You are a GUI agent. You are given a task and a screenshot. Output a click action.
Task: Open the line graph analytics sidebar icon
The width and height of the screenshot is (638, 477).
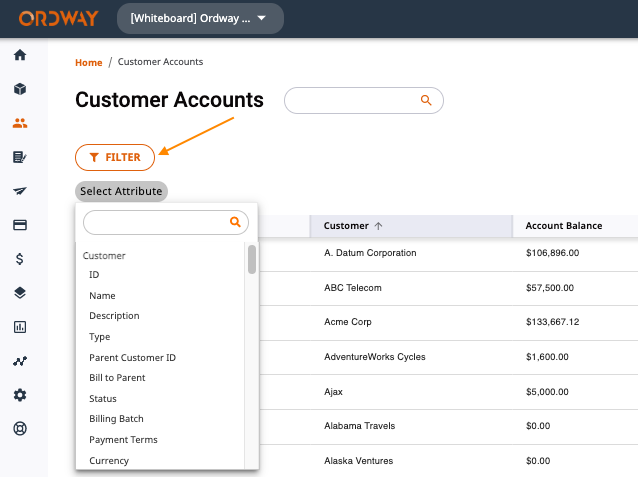[x=20, y=361]
